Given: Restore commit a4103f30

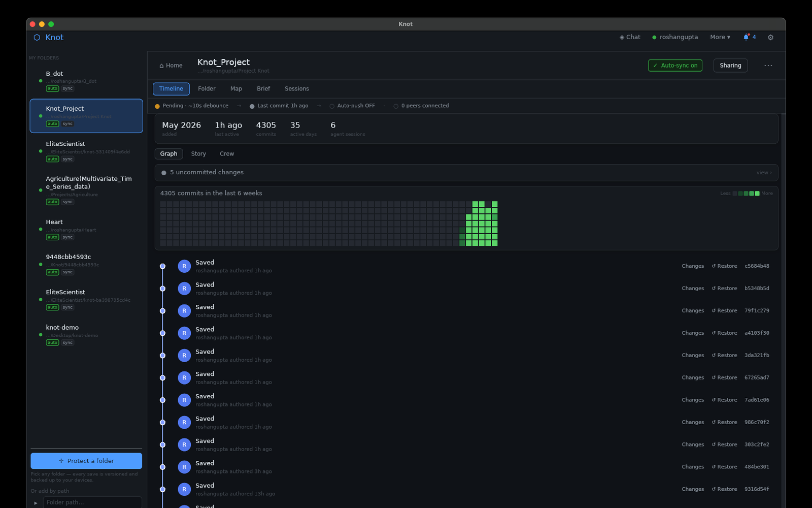Looking at the screenshot, I should [x=724, y=333].
